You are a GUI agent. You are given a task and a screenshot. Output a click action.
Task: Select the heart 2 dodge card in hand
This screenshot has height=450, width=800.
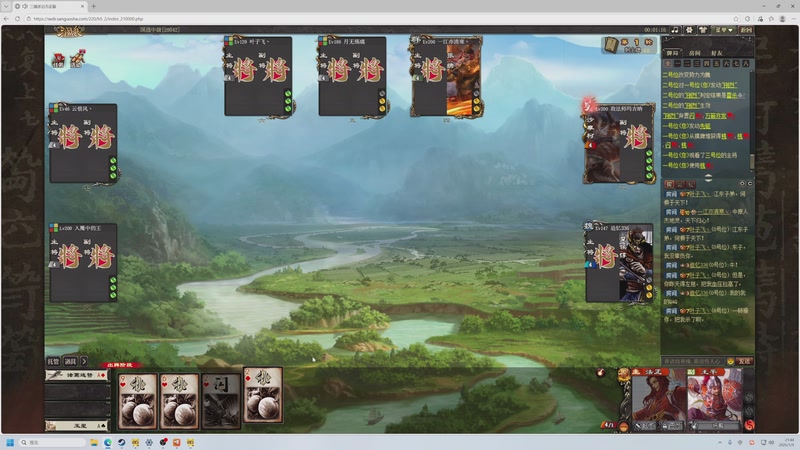pyautogui.click(x=221, y=401)
